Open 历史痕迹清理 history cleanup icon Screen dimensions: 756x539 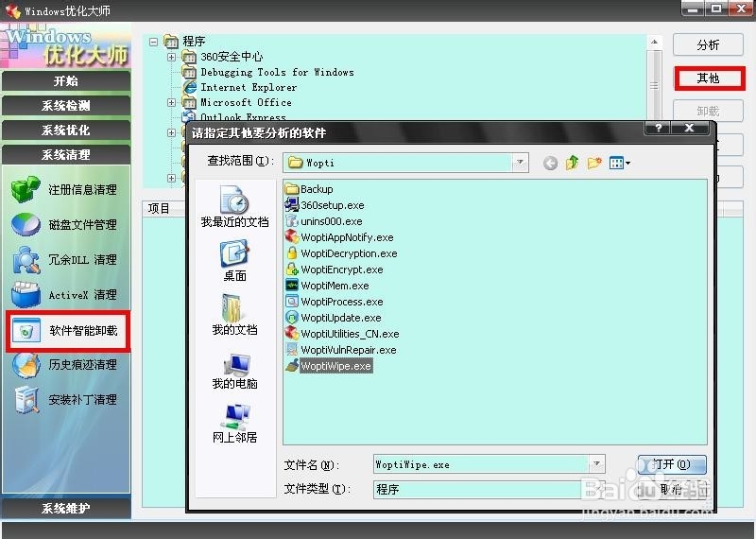tap(26, 365)
